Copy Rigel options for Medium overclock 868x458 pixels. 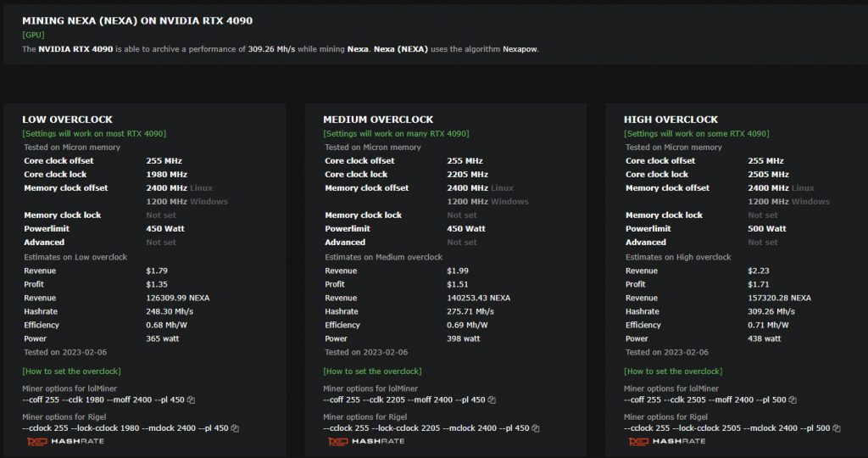click(x=536, y=428)
